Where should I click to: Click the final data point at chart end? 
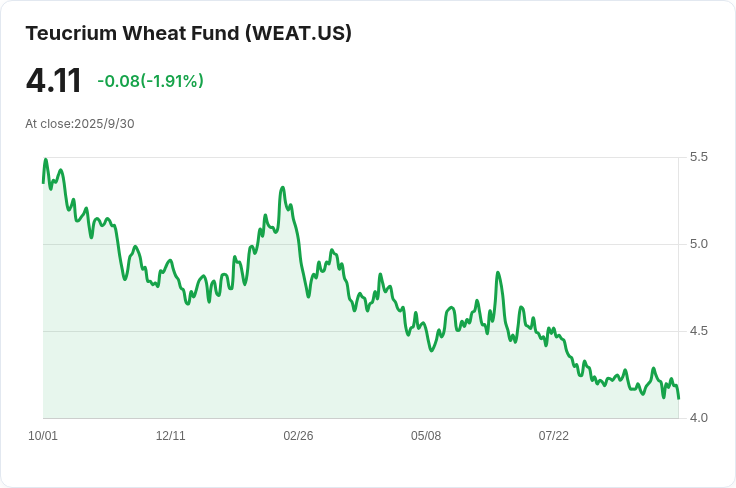(x=679, y=398)
